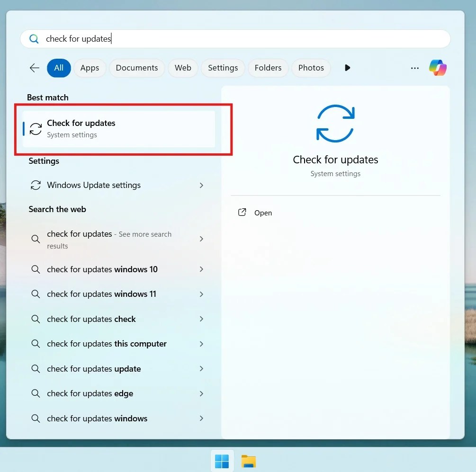Click the 'Search the web' heading
476x472 pixels.
tap(57, 209)
